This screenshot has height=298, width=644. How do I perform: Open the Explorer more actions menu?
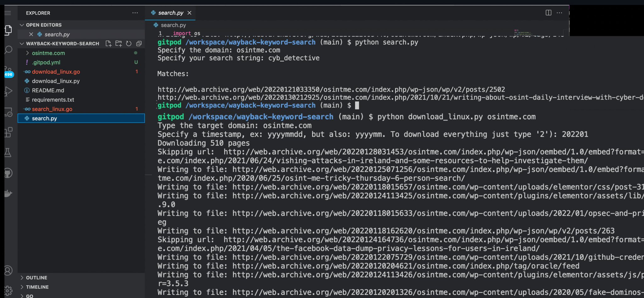click(x=135, y=13)
